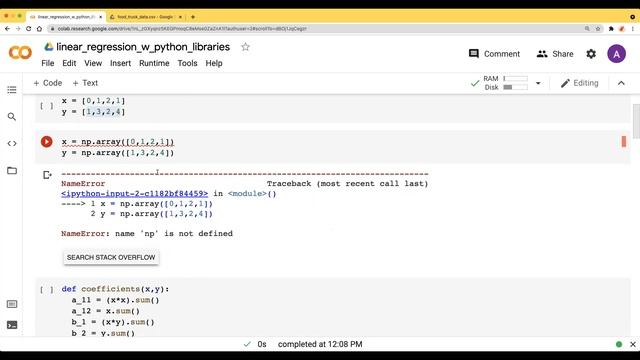
Task: View RAM and Disk usage bars
Action: pyautogui.click(x=506, y=83)
